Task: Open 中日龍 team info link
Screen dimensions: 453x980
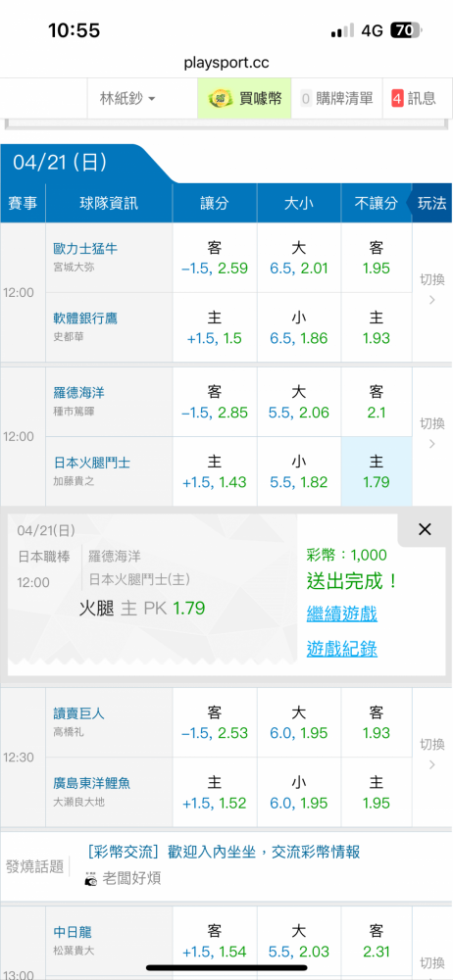Action: pyautogui.click(x=73, y=932)
